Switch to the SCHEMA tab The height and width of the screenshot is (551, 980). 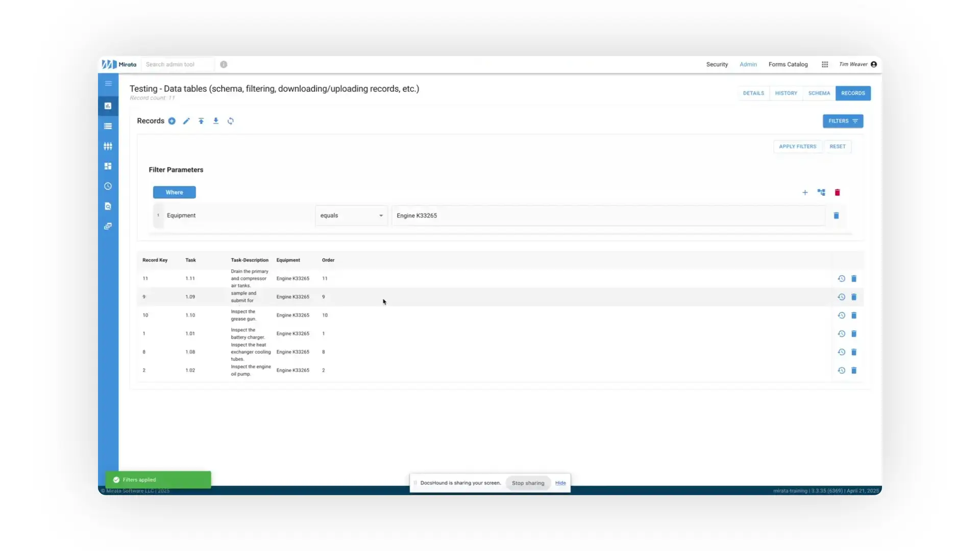tap(819, 93)
